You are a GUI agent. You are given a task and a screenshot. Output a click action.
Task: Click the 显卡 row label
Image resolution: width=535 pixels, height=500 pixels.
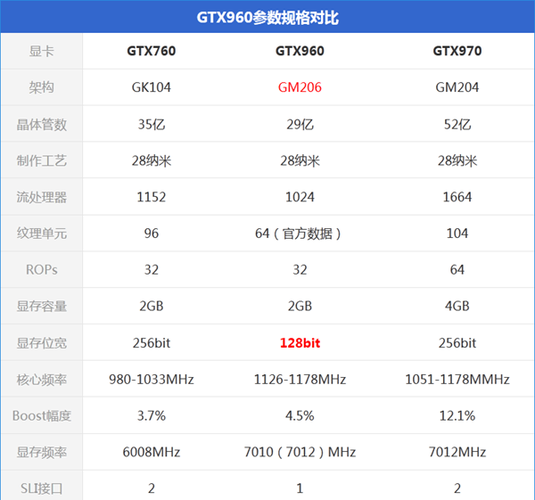click(42, 51)
